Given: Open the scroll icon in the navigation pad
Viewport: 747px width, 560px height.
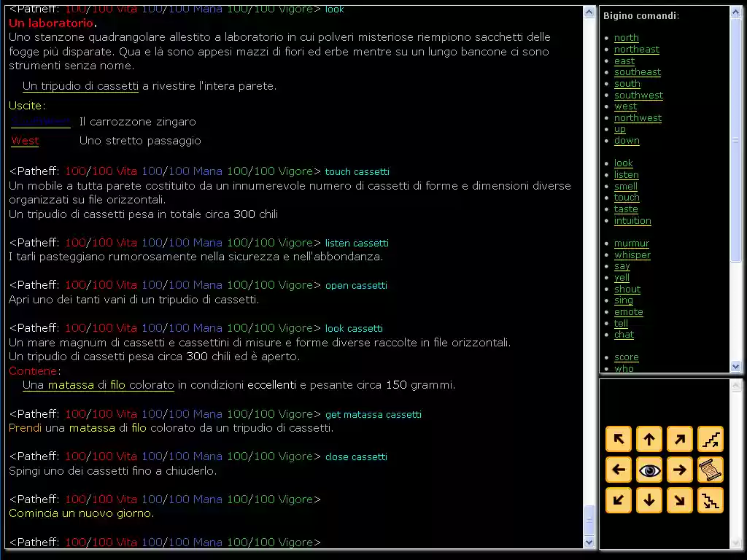Looking at the screenshot, I should 710,470.
